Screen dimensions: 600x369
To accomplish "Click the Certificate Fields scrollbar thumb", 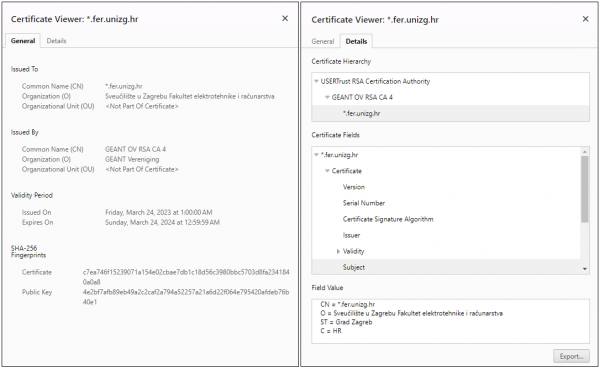I will click(x=585, y=189).
